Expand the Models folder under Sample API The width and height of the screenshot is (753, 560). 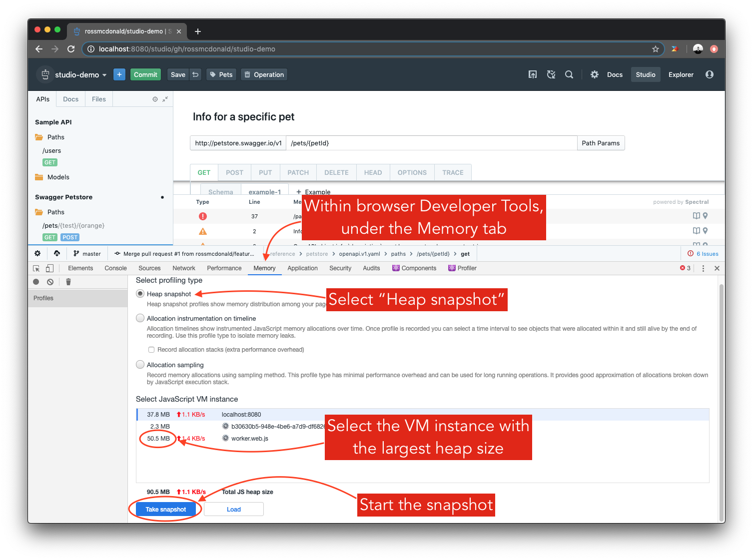[x=52, y=177]
